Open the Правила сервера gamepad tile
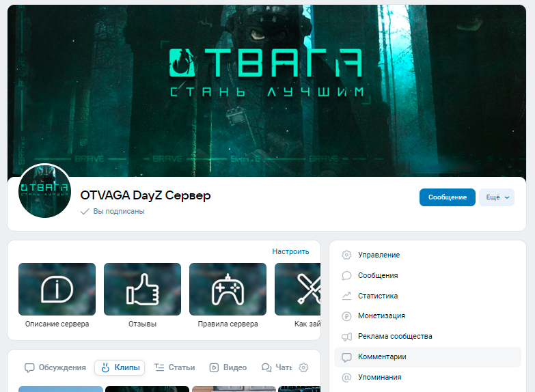Image resolution: width=535 pixels, height=392 pixels. click(228, 289)
